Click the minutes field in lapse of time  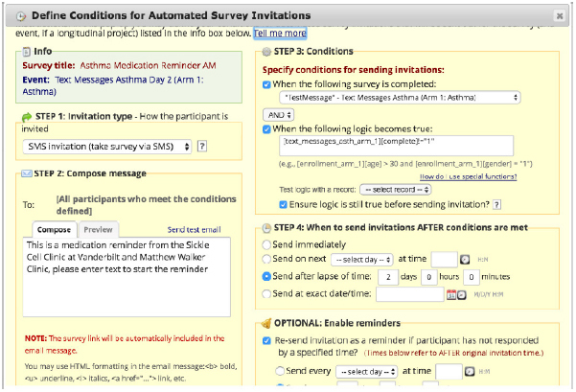click(x=472, y=277)
